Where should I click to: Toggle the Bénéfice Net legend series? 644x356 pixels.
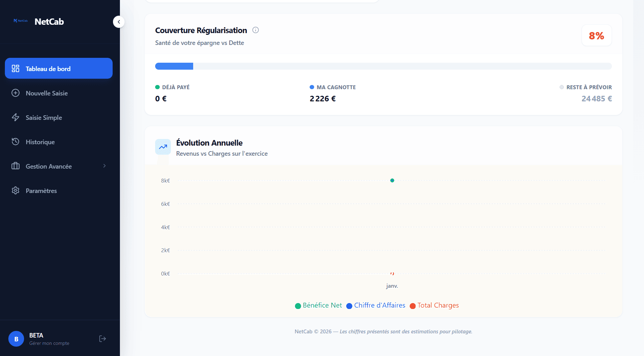click(318, 305)
